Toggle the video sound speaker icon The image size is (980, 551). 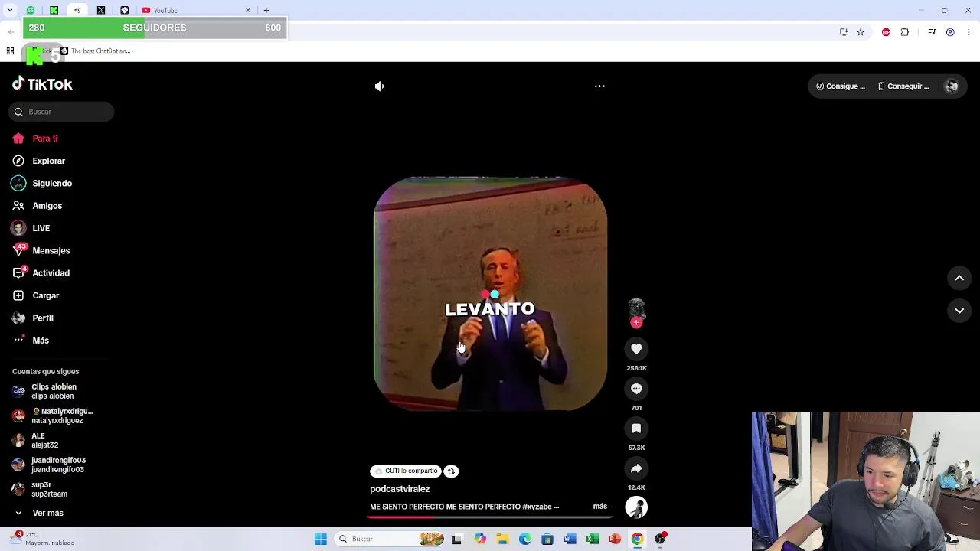(379, 86)
